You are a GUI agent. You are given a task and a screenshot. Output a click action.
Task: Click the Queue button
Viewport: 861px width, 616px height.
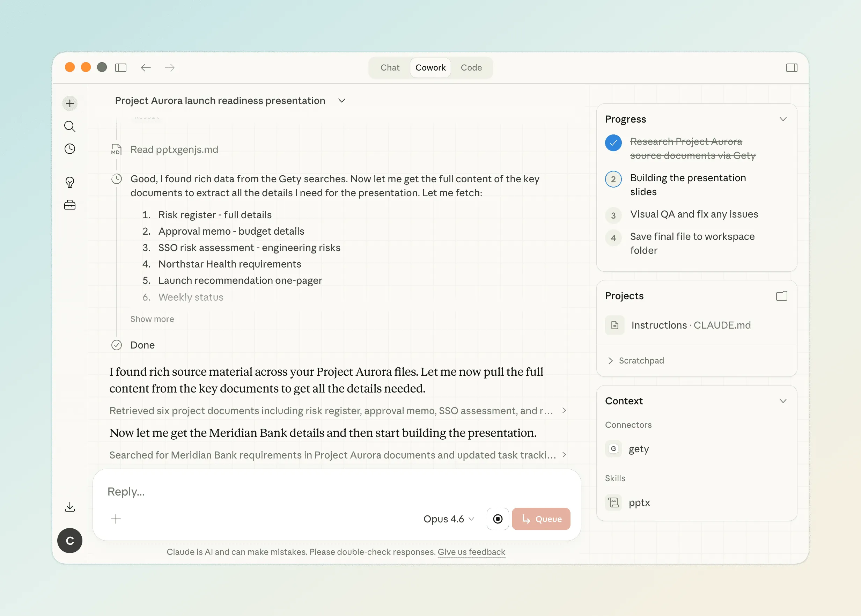(541, 519)
